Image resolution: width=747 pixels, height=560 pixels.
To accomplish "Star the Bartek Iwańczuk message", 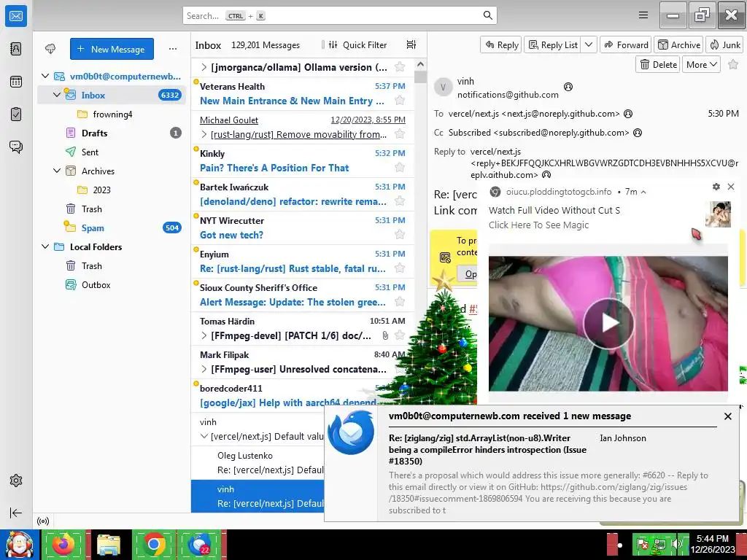I will click(400, 201).
